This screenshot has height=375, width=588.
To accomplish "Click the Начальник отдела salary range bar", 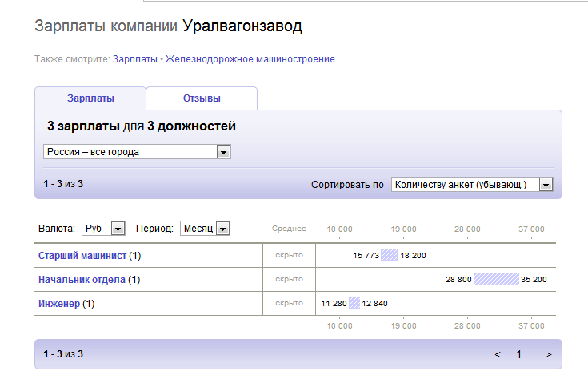I will [495, 280].
